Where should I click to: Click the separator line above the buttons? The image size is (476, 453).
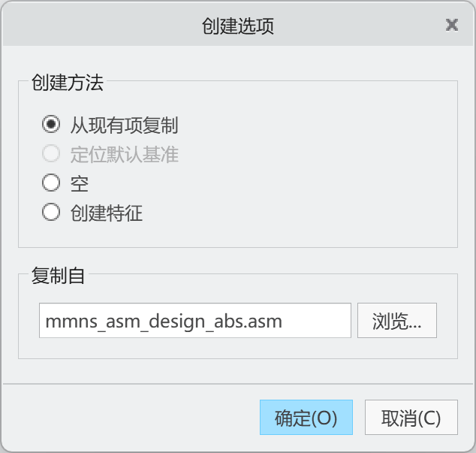(x=238, y=384)
